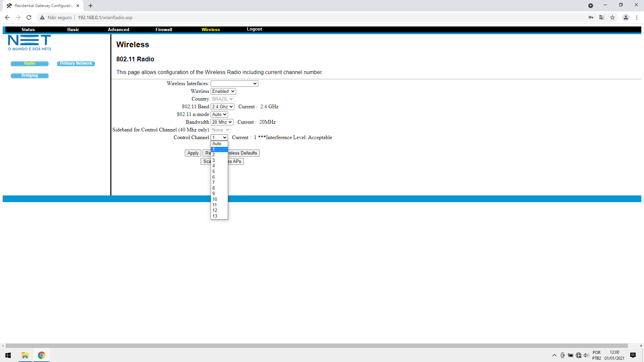This screenshot has height=362, width=644.
Task: Translate this page icon
Action: [602, 17]
